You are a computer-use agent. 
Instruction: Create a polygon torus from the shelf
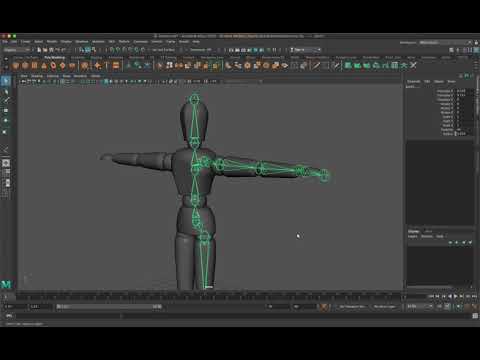53,66
